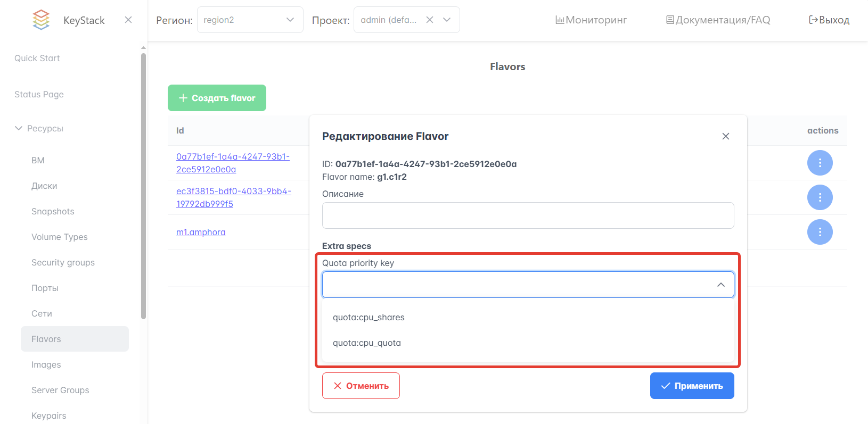
Task: Collapse the Ресурсы sidebar section
Action: tap(19, 128)
